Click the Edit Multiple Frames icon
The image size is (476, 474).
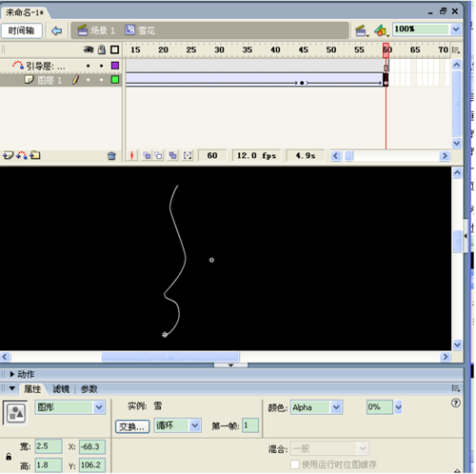(x=172, y=155)
